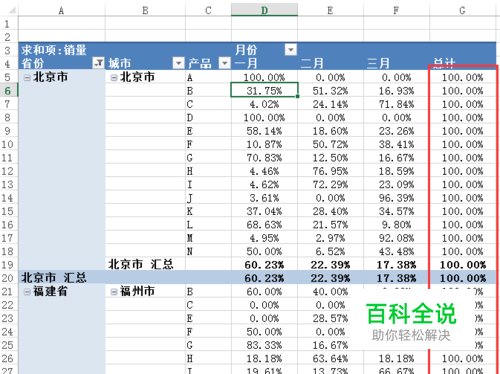Select column E header
500x374 pixels.
click(330, 10)
